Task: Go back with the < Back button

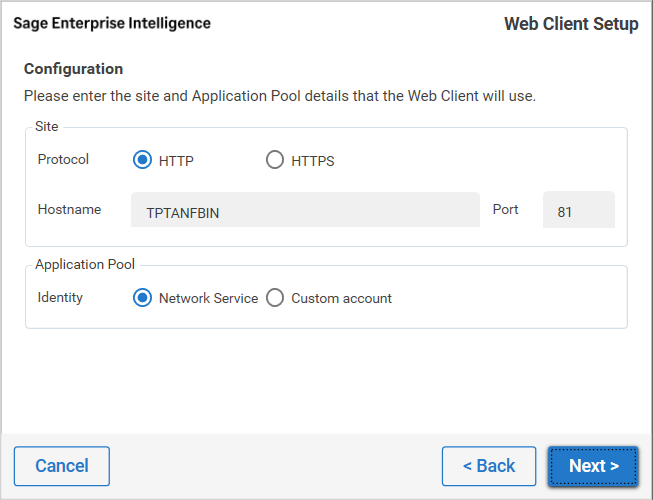Action: pyautogui.click(x=489, y=466)
